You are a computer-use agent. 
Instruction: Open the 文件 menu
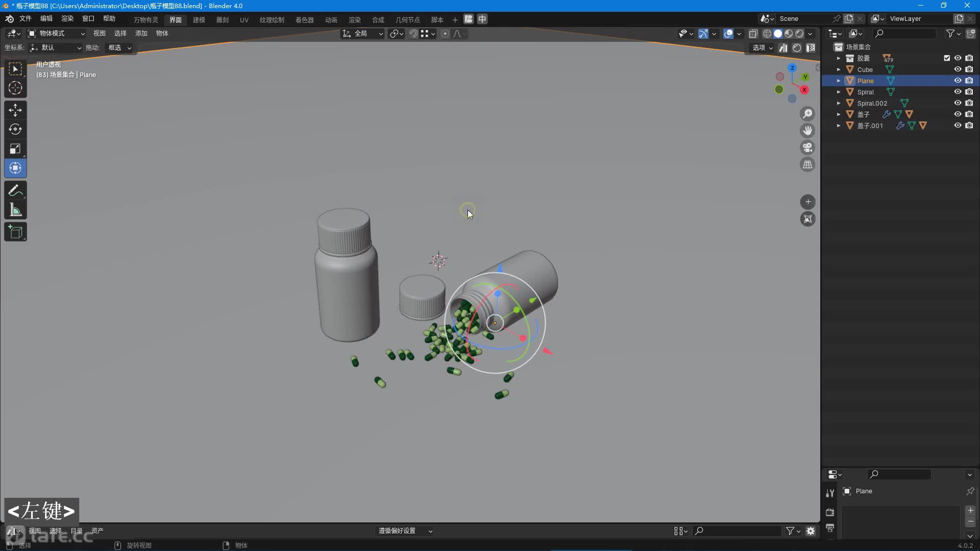(26, 19)
